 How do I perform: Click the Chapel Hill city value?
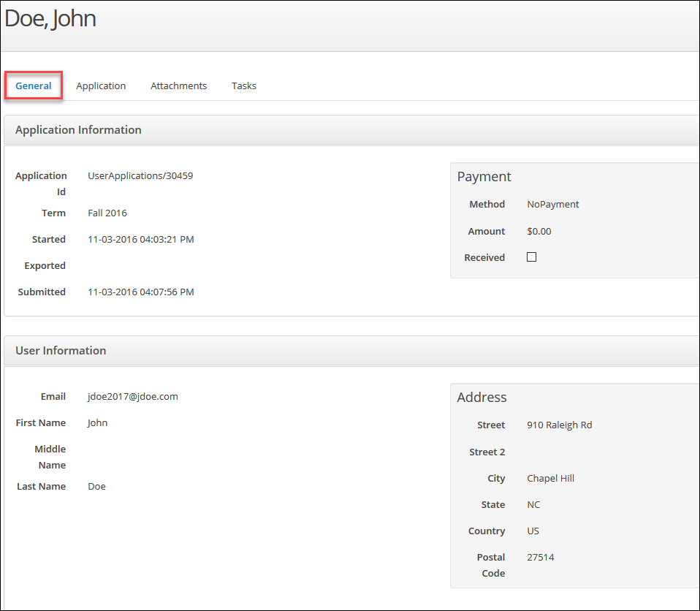pyautogui.click(x=550, y=479)
